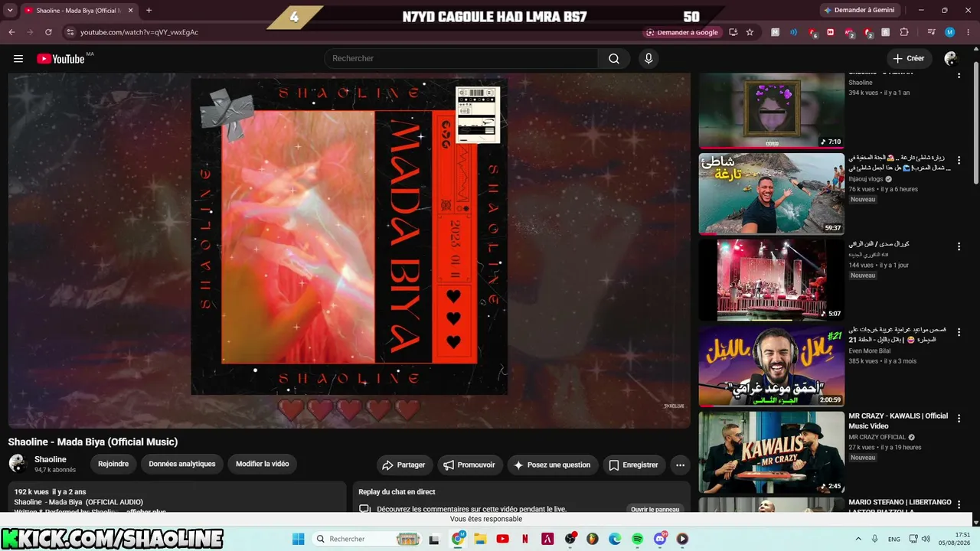
Task: Open Spotify from the taskbar
Action: pyautogui.click(x=638, y=539)
